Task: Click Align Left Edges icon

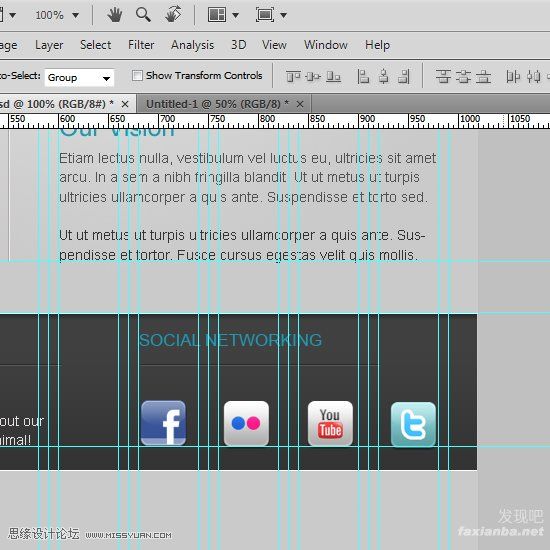Action: click(x=363, y=76)
